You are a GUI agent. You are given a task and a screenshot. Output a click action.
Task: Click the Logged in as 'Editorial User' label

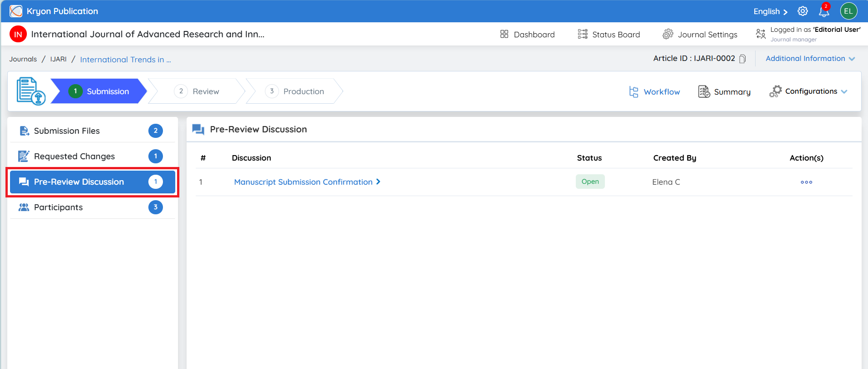coord(815,30)
